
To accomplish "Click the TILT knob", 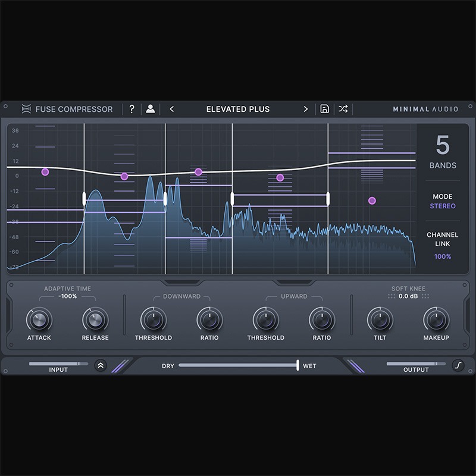I will 380,320.
